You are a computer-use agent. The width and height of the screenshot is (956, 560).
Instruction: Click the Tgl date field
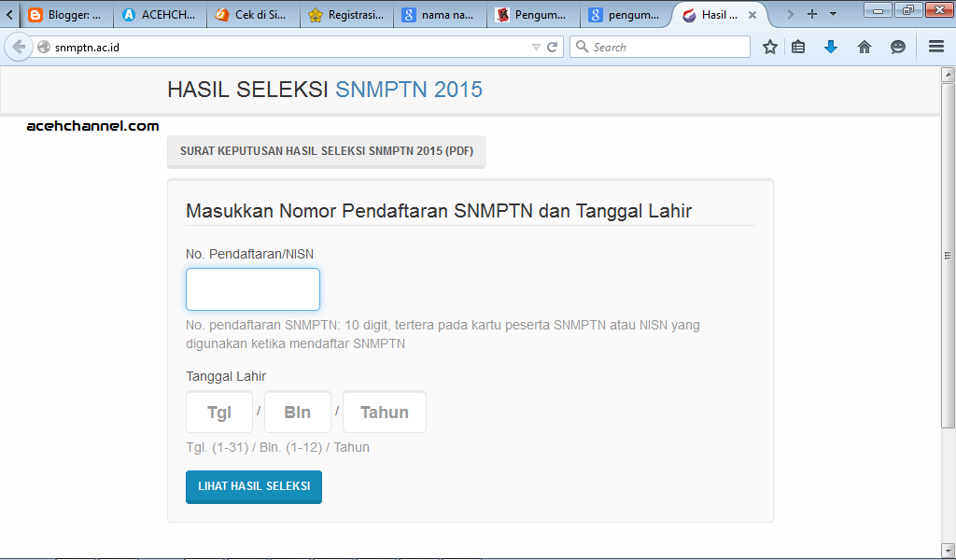point(219,412)
